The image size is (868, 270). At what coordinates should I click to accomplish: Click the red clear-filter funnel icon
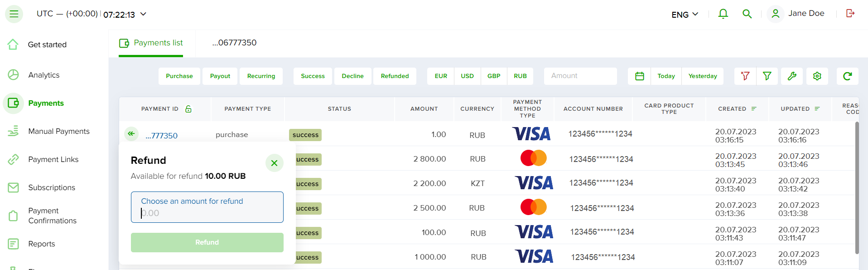pyautogui.click(x=745, y=76)
